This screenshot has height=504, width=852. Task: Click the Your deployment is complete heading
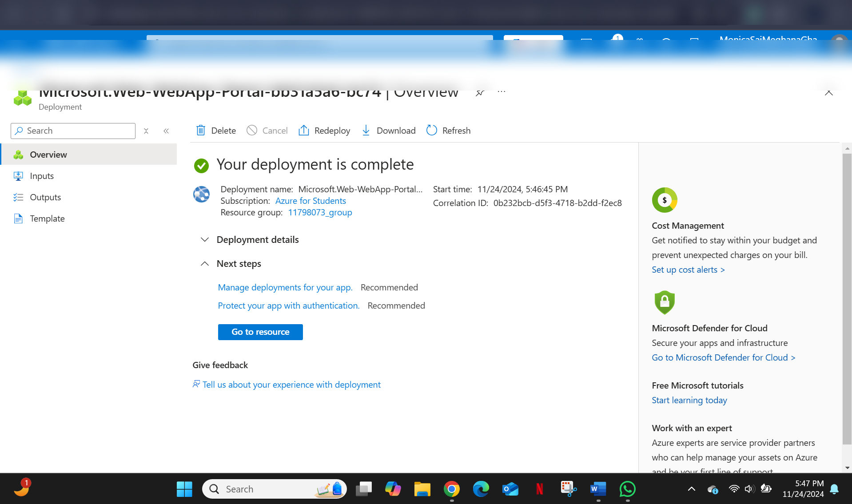[315, 164]
